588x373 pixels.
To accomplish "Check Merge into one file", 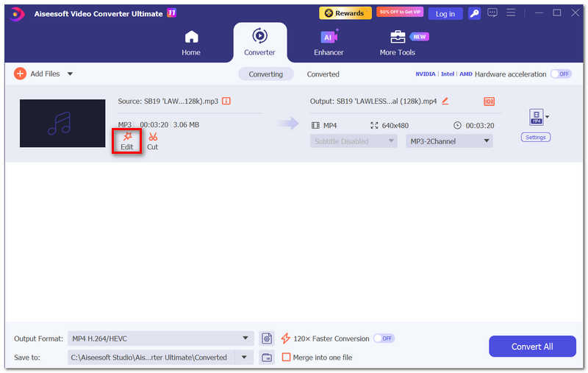I will [286, 358].
